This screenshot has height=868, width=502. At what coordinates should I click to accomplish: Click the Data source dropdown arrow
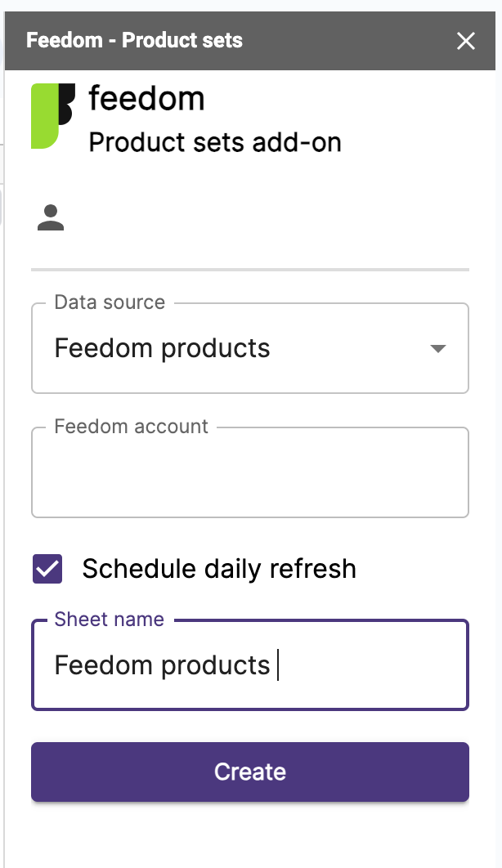click(x=437, y=349)
